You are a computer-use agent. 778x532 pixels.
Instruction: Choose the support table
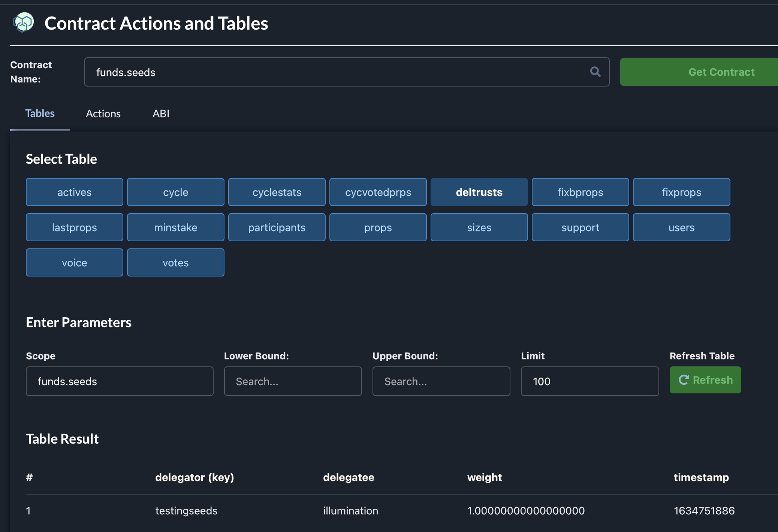(x=580, y=227)
